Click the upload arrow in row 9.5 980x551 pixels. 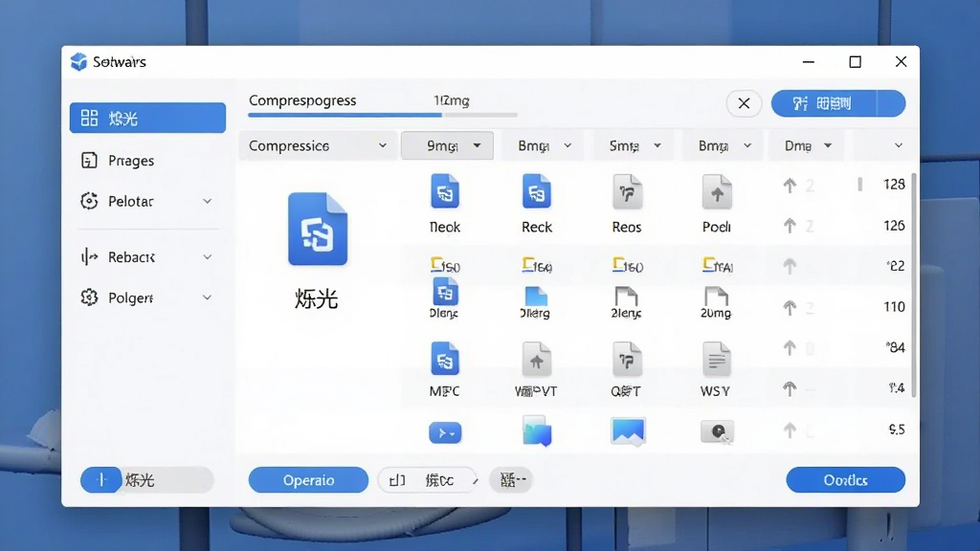click(790, 430)
